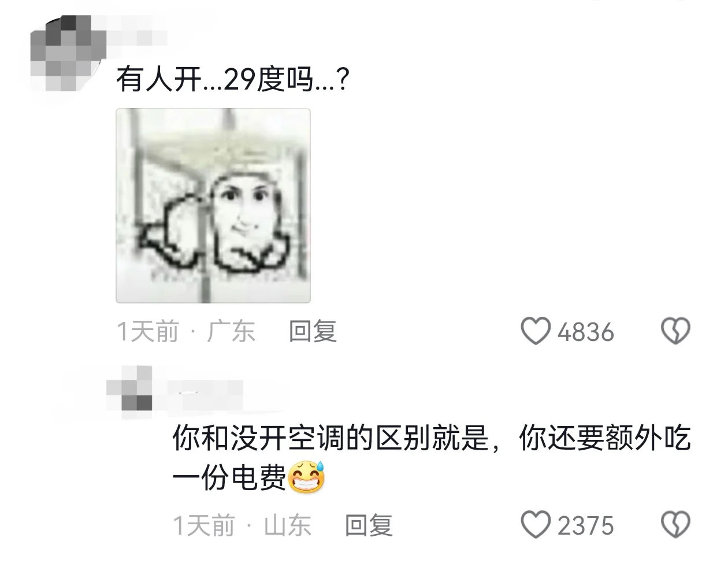
Task: Tap the 2375 like count number
Action: (x=585, y=526)
